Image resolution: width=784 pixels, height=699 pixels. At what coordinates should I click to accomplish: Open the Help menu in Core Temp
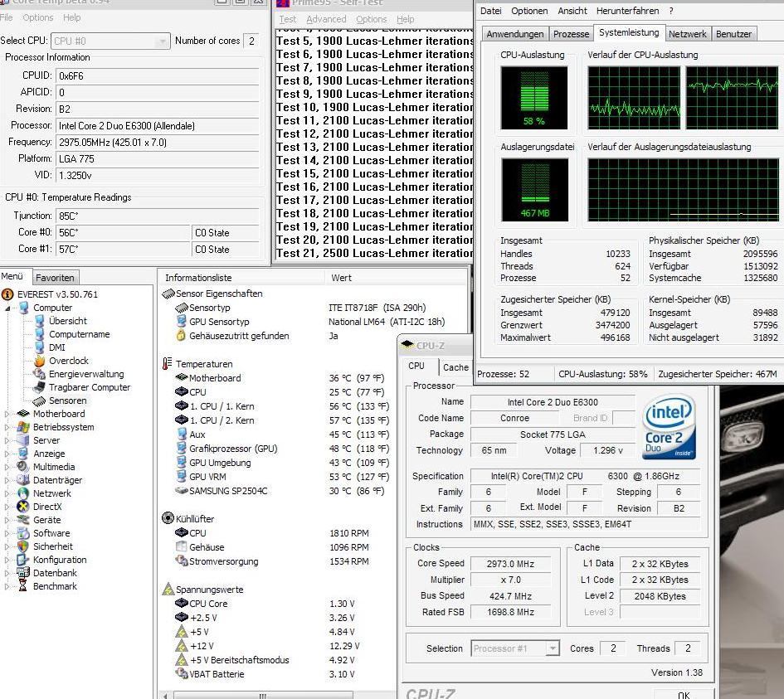coord(71,17)
